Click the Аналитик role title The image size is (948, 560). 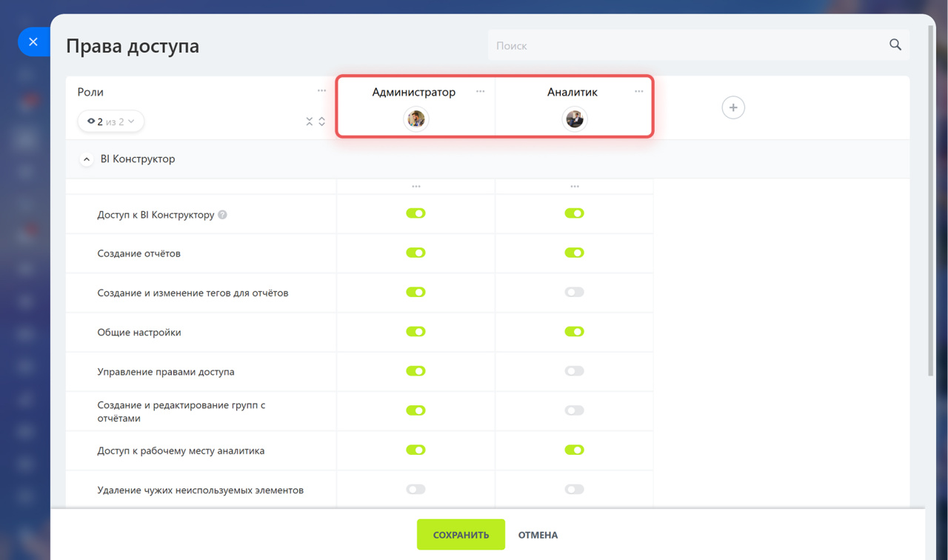coord(573,92)
